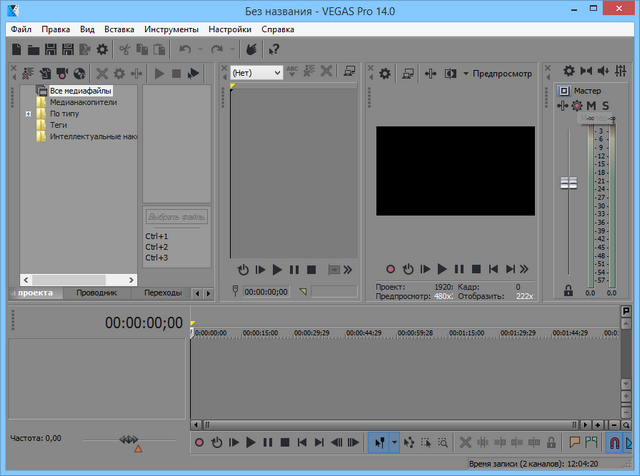The height and width of the screenshot is (476, 640).
Task: Expand the По типу tree node
Action: click(29, 115)
